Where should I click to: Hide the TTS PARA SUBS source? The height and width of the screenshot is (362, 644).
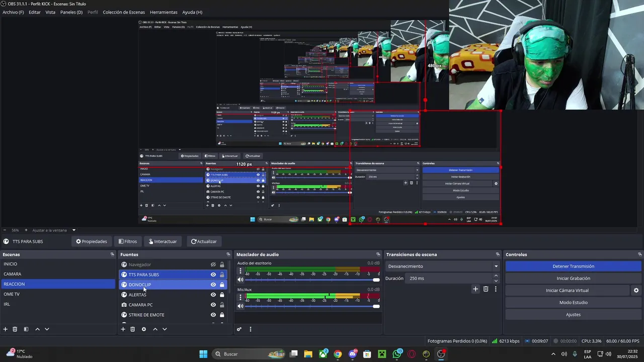coord(213,275)
